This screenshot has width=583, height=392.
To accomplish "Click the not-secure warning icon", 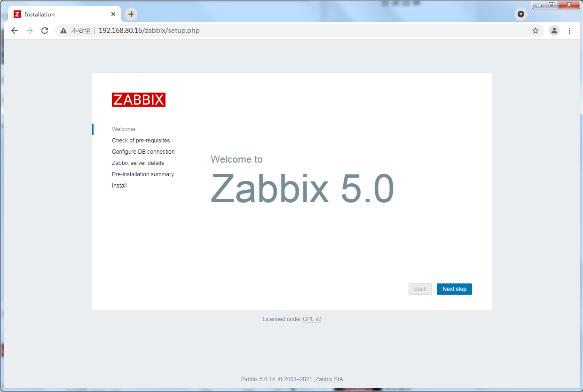I will (63, 31).
